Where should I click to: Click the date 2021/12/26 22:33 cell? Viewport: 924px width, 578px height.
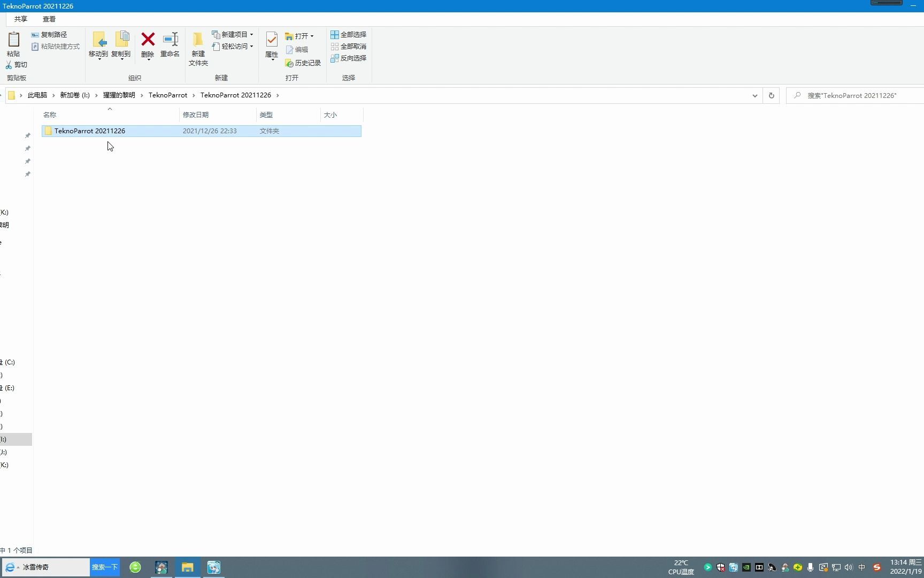(x=210, y=131)
